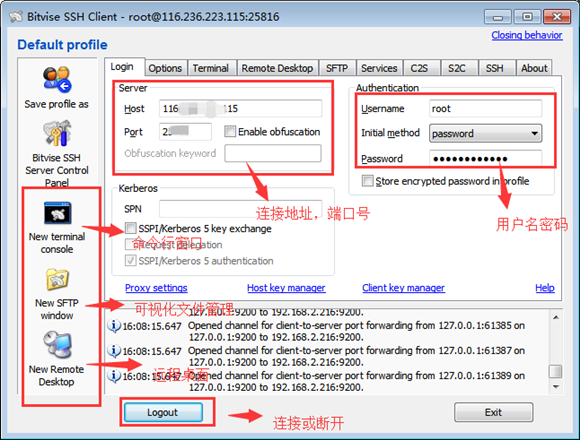Click the Save profile as icon
This screenshot has height=440, width=580.
(x=57, y=79)
